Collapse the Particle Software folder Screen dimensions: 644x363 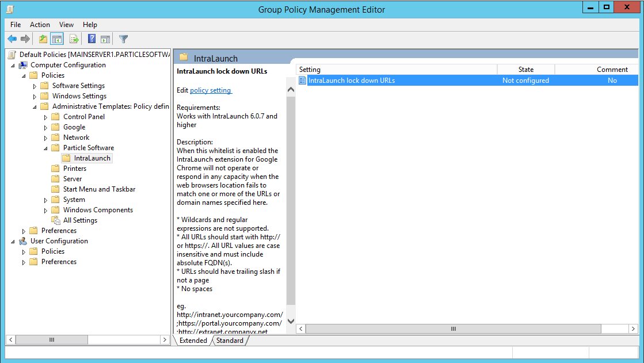(45, 148)
